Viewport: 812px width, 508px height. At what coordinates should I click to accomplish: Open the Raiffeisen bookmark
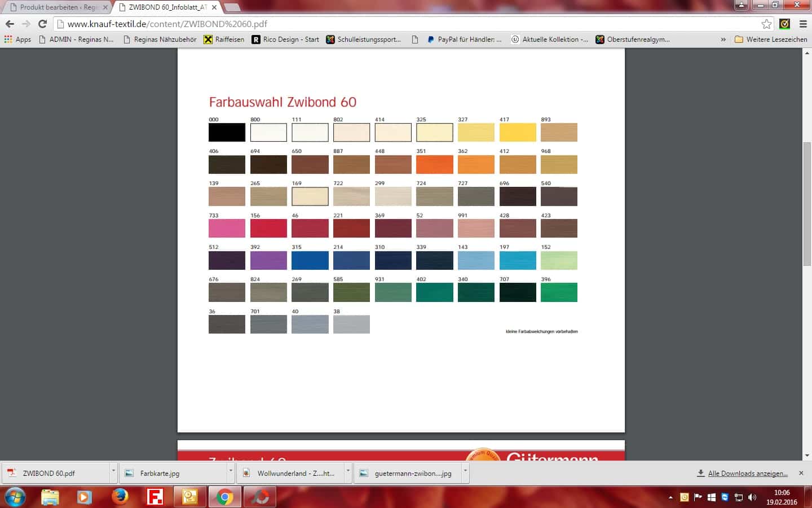click(x=224, y=40)
